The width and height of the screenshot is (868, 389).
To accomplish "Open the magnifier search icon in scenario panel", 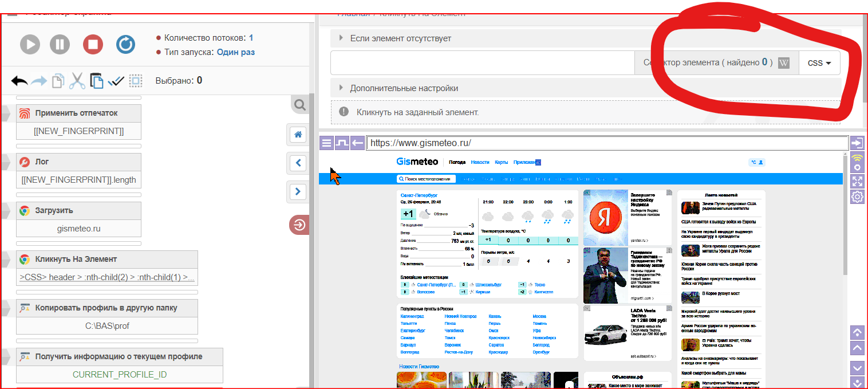I will [x=299, y=105].
